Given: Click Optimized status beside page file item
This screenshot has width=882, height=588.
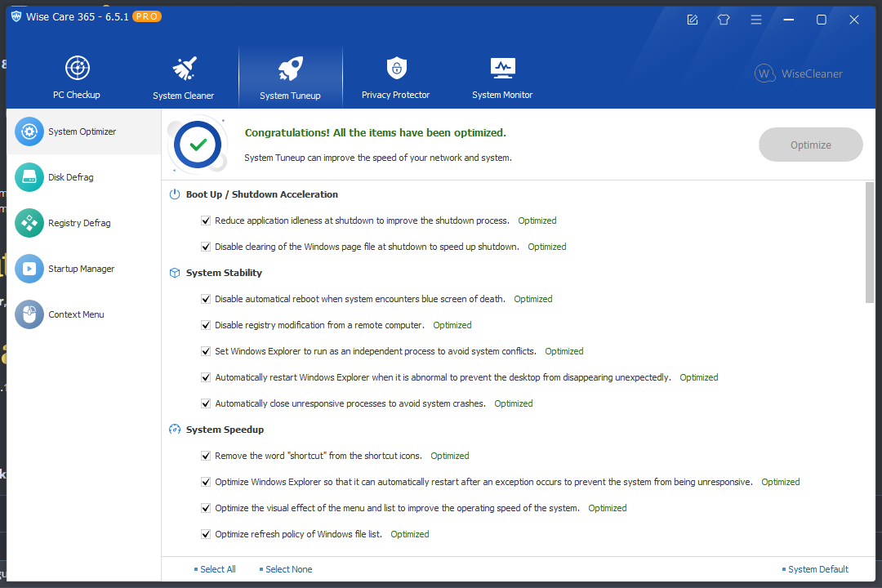Looking at the screenshot, I should click(546, 247).
